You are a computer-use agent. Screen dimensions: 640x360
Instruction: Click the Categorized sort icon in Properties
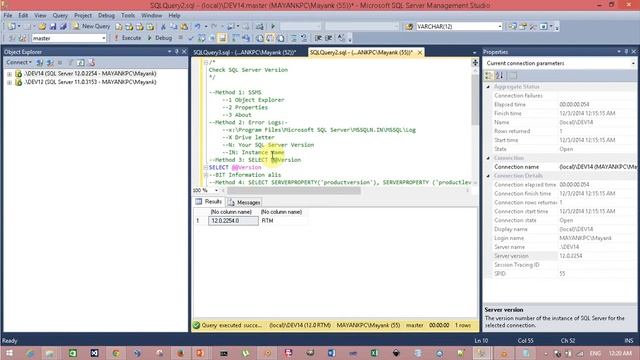coord(489,76)
